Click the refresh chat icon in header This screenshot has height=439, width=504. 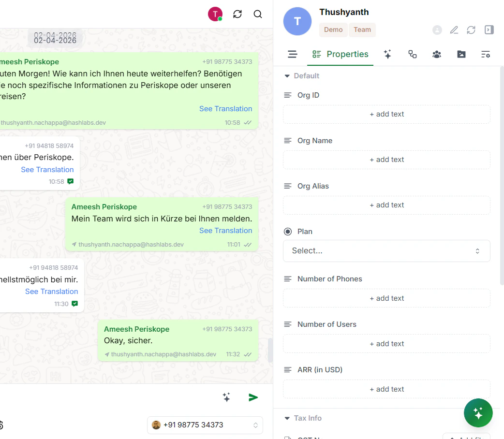pos(237,14)
